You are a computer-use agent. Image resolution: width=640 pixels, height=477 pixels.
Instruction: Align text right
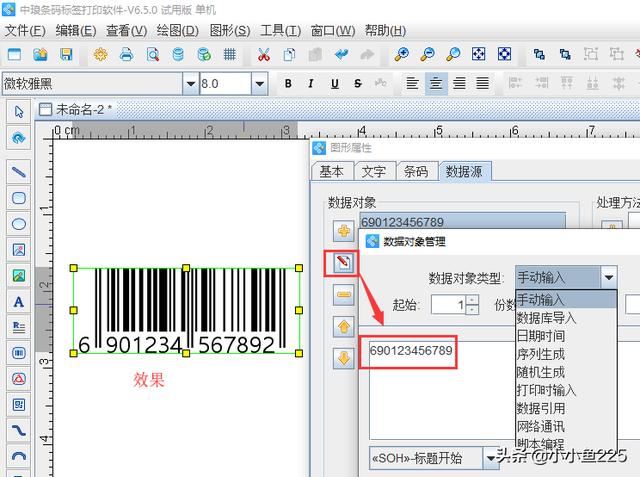coord(460,83)
